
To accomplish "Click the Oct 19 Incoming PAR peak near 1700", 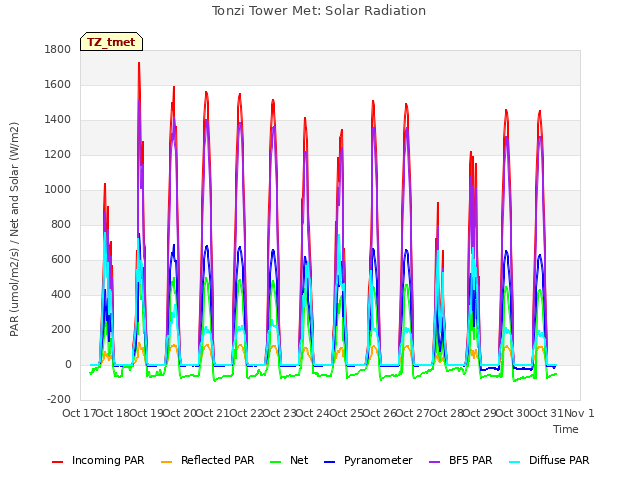I will click(x=139, y=64).
